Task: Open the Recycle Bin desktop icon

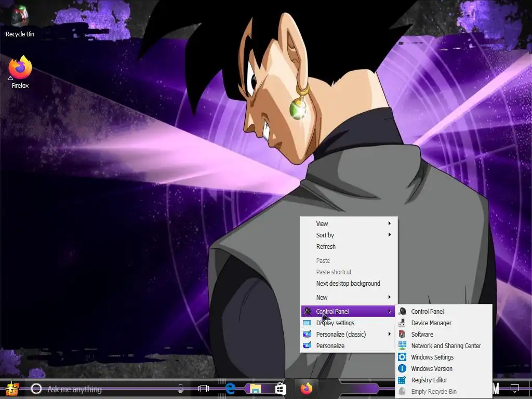Action: coord(20,22)
